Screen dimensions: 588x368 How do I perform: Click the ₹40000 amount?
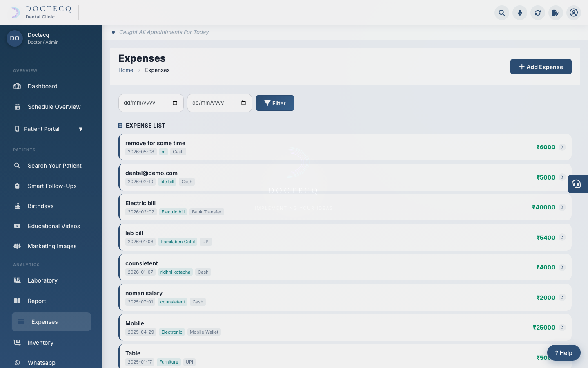click(543, 207)
